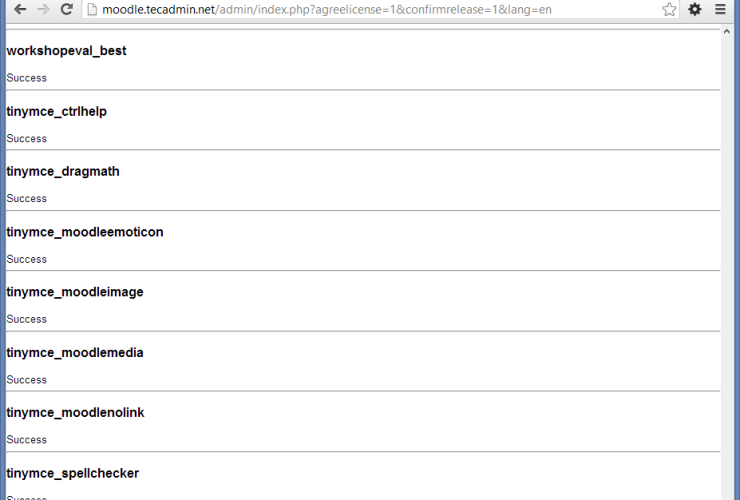
Task: Click the tinymce_moodlenolink heading
Action: (75, 412)
